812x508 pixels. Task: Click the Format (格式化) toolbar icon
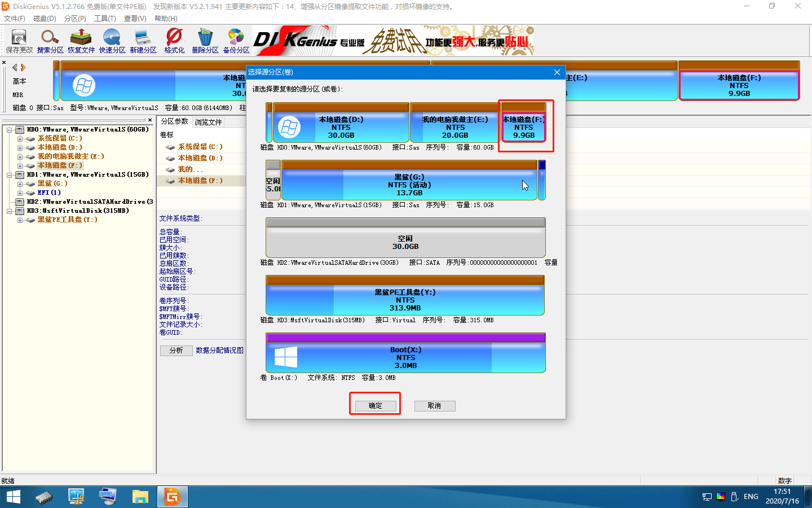click(x=174, y=41)
